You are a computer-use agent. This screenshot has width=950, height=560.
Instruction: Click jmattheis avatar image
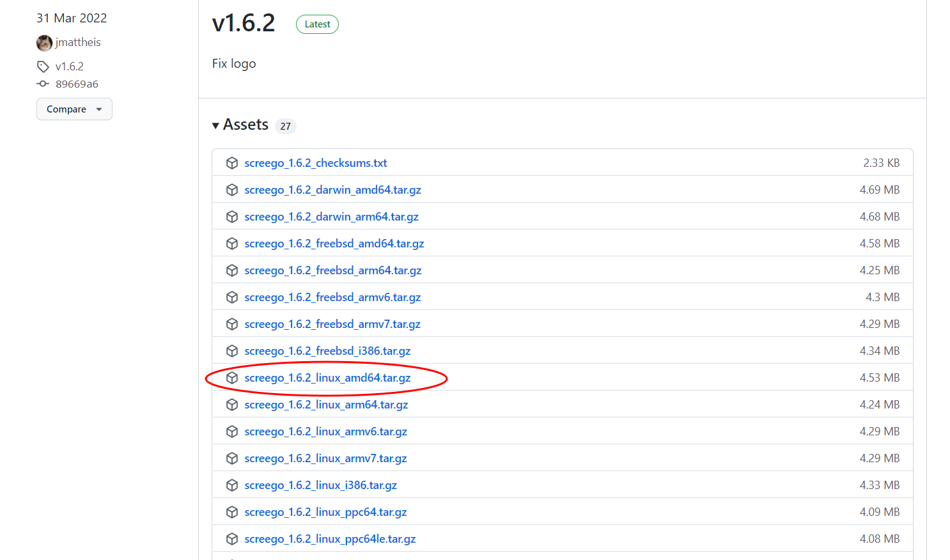tap(44, 43)
